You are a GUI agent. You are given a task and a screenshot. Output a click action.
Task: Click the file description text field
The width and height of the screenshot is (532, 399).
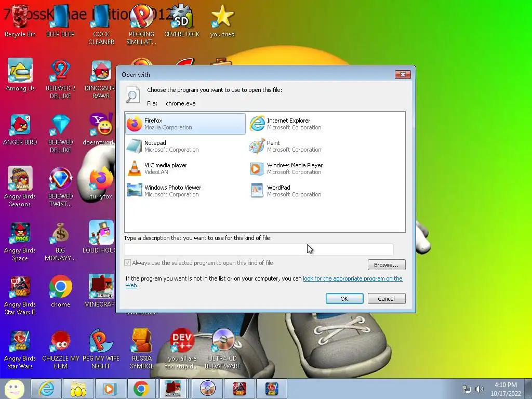click(x=259, y=249)
